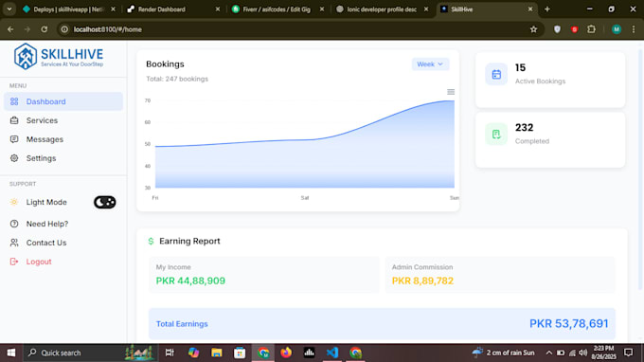Image resolution: width=644 pixels, height=362 pixels.
Task: Click the Active Bookings calendar icon
Action: click(496, 74)
